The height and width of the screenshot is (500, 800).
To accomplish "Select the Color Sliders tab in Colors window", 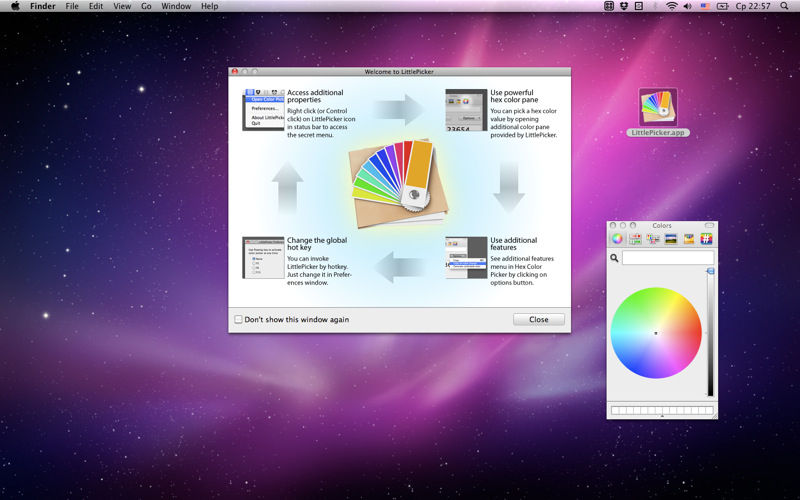I will (635, 239).
